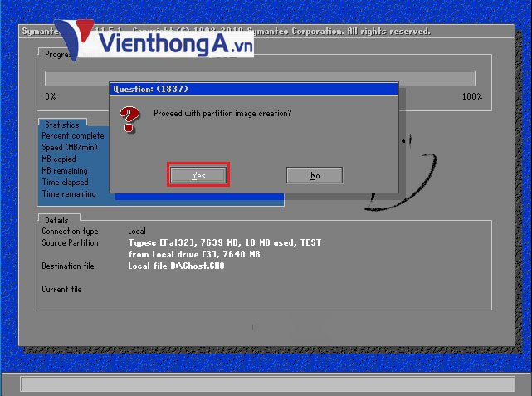532x396 pixels.
Task: Click 'Speed (MB/min)' statistic row
Action: (70, 147)
